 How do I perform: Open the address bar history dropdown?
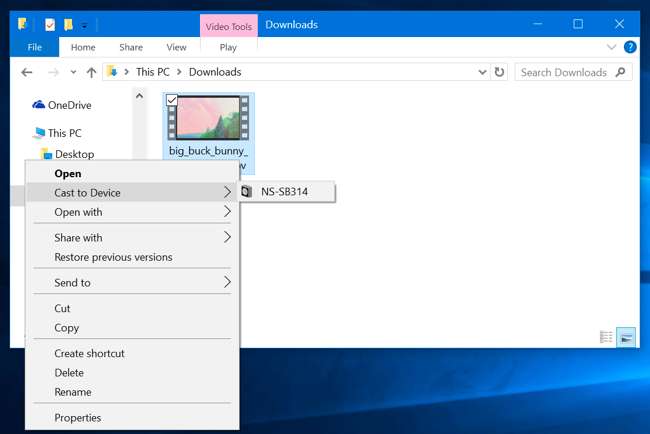pos(482,72)
